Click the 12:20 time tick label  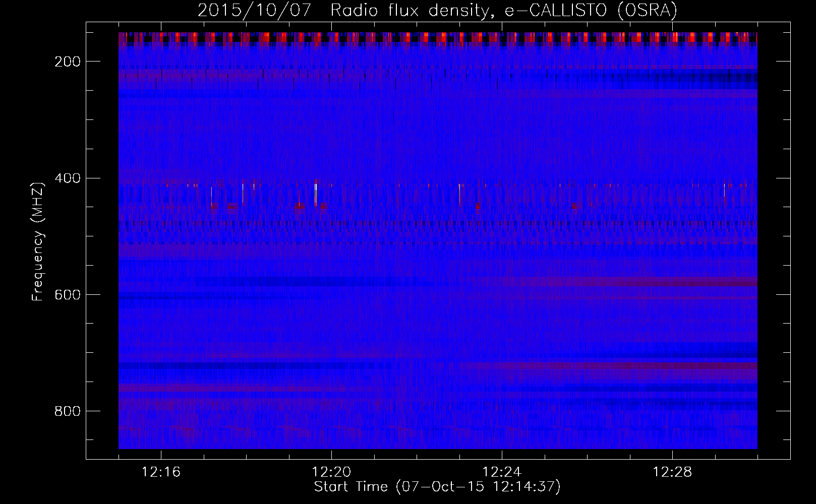click(x=331, y=472)
